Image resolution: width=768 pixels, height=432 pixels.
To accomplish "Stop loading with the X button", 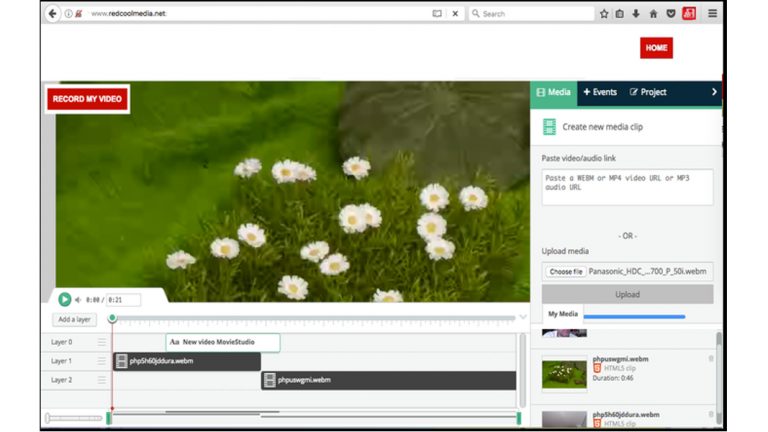I will coord(455,14).
